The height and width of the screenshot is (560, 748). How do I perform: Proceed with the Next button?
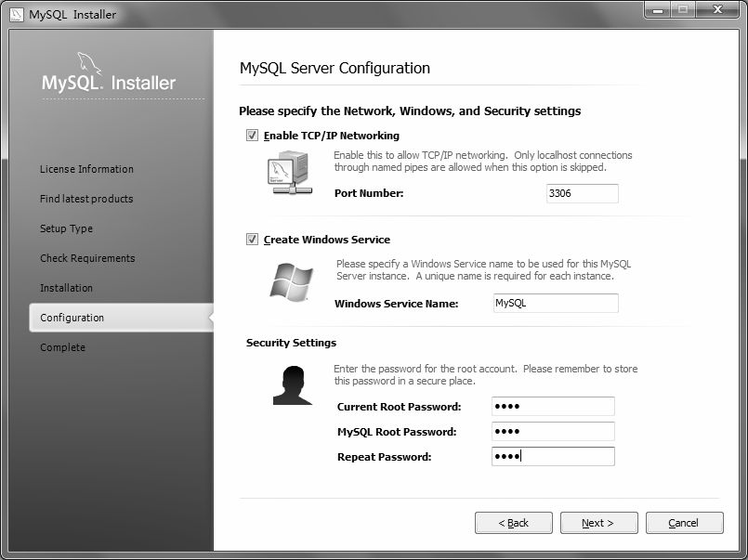[598, 523]
